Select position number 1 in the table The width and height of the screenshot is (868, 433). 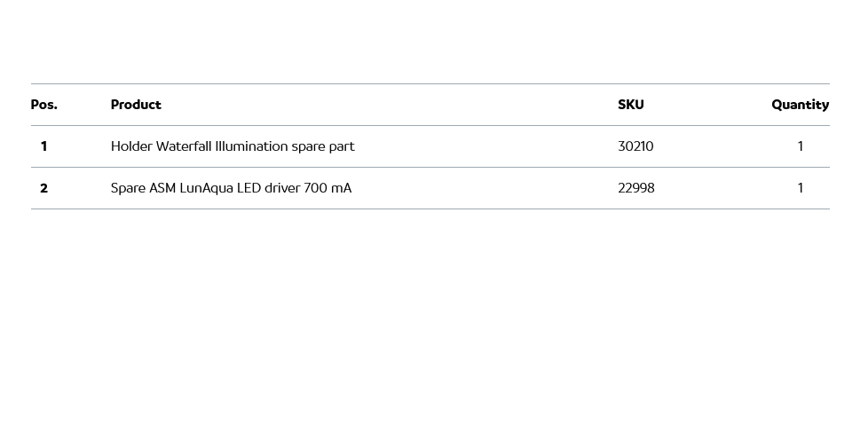(x=43, y=146)
